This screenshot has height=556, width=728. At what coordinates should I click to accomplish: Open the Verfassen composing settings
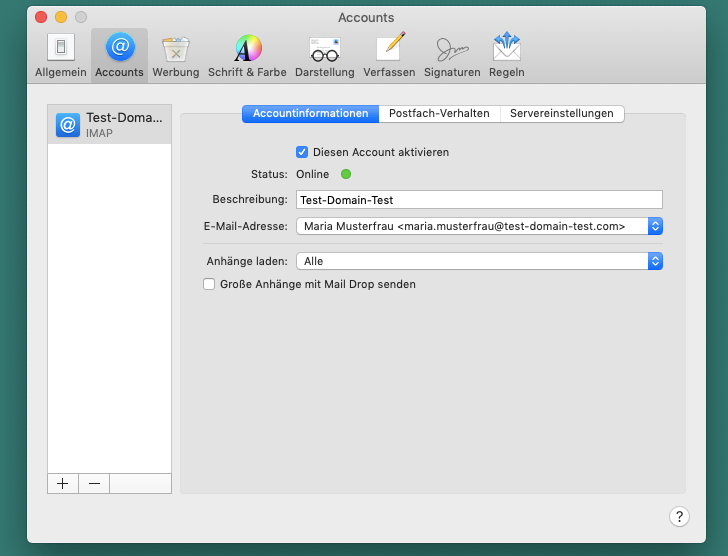389,55
